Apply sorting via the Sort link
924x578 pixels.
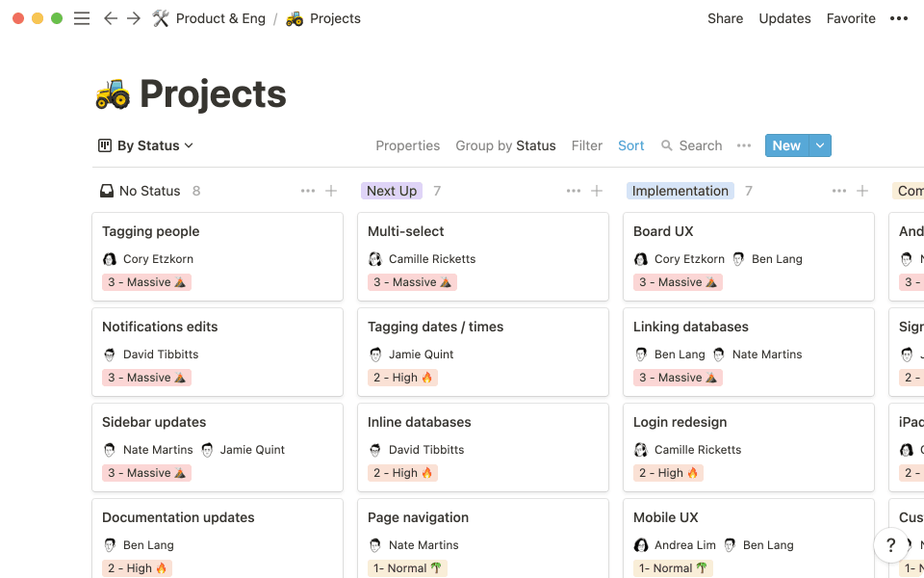click(x=631, y=145)
